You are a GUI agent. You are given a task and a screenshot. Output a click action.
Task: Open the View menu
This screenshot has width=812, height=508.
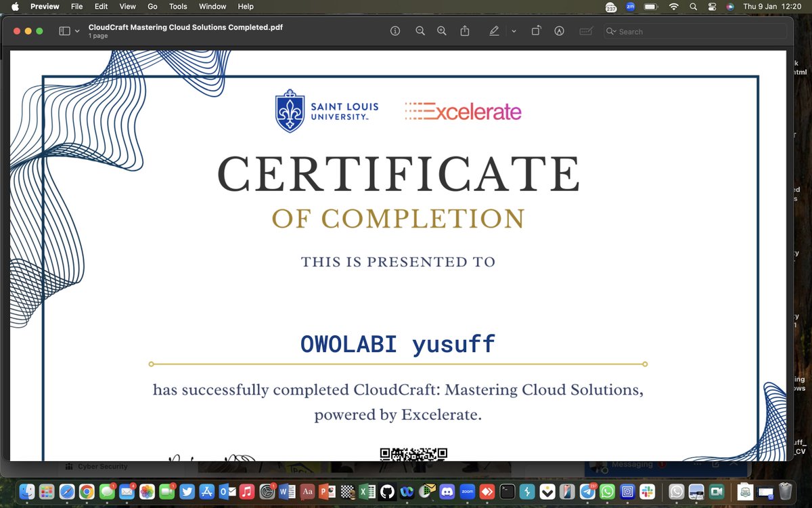(x=128, y=7)
